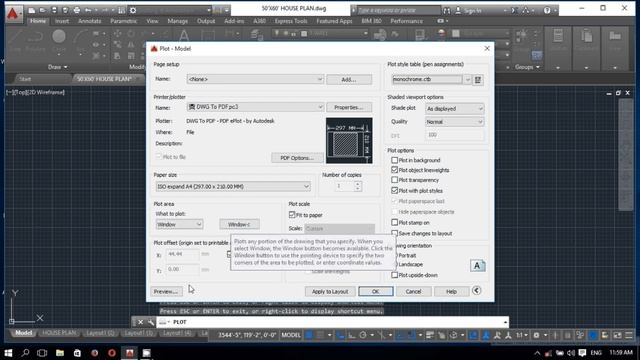Enable Plot in background checkbox
Viewport: 640px width, 360px height.
[x=394, y=160]
